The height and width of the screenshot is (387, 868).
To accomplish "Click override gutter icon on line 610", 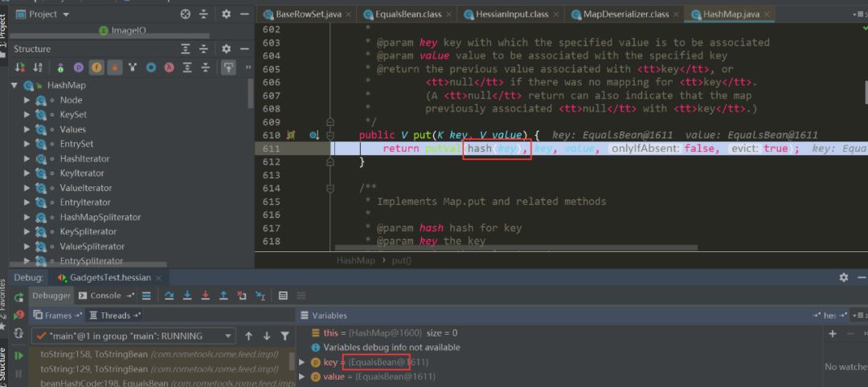I will pyautogui.click(x=313, y=136).
